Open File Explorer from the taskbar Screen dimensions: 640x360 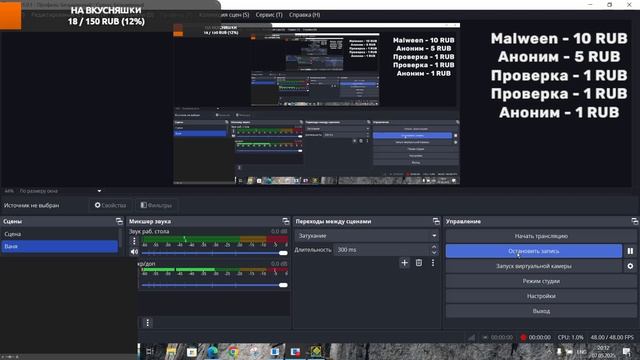171,351
